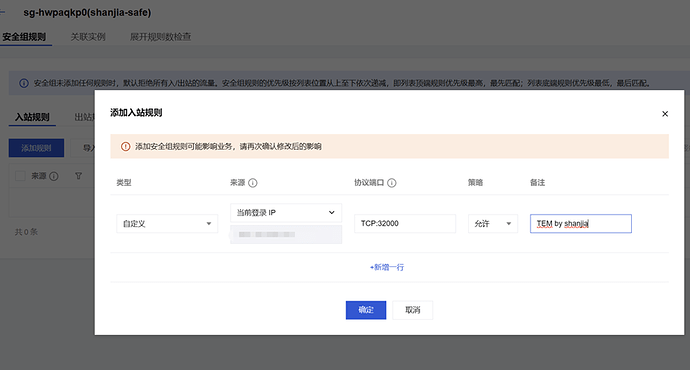Toggle the select-all checkbox in rules table
The height and width of the screenshot is (370, 690).
pyautogui.click(x=20, y=176)
